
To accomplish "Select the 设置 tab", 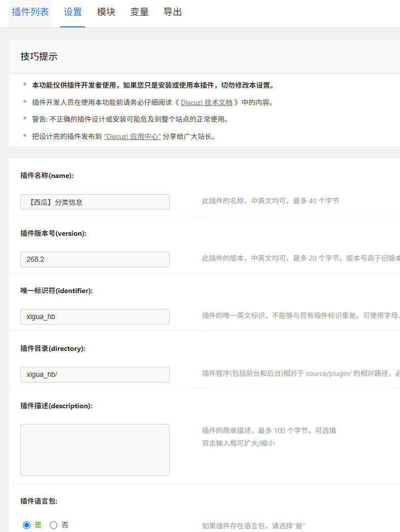I will 73,12.
